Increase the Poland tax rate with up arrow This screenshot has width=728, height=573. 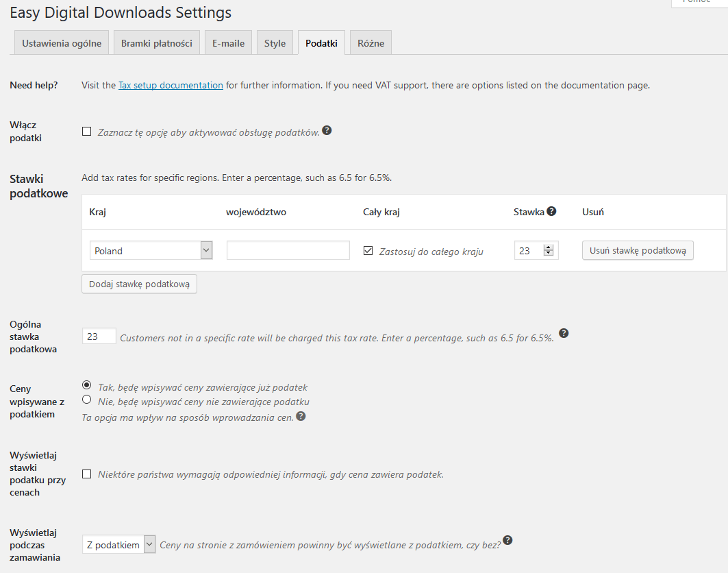click(x=548, y=247)
